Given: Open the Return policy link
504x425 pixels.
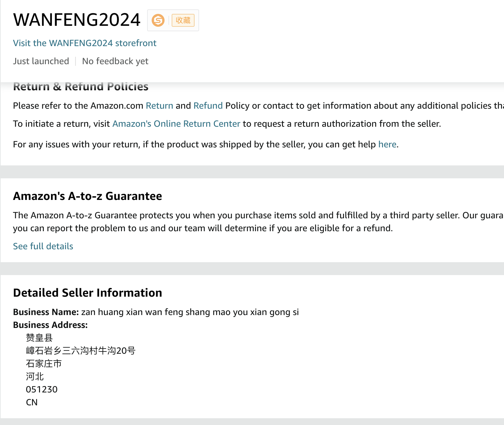Looking at the screenshot, I should tap(159, 106).
